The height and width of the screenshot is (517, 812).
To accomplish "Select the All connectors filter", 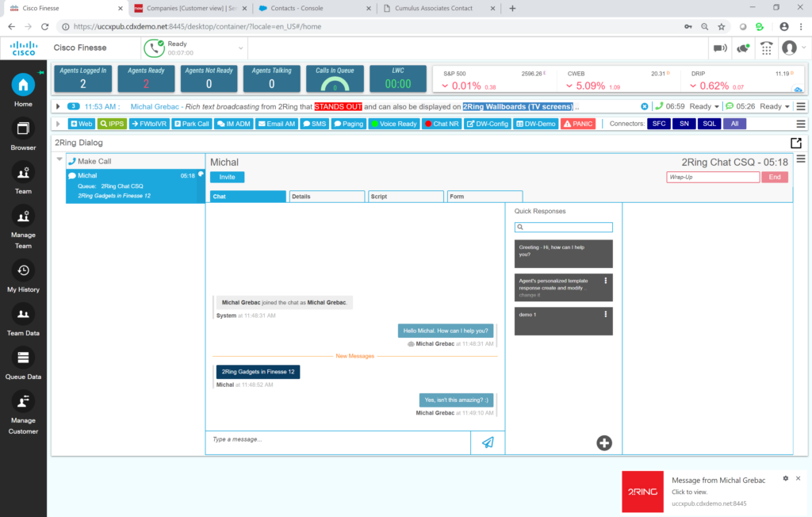I will click(734, 124).
